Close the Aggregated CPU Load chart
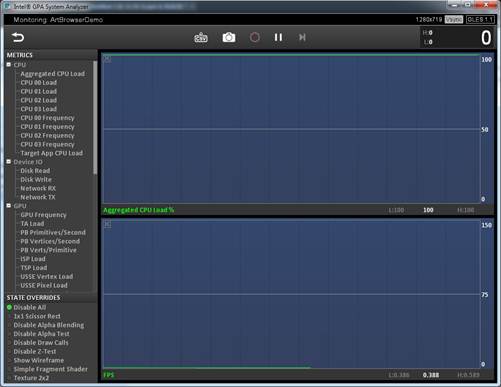This screenshot has width=501, height=387. 107,59
